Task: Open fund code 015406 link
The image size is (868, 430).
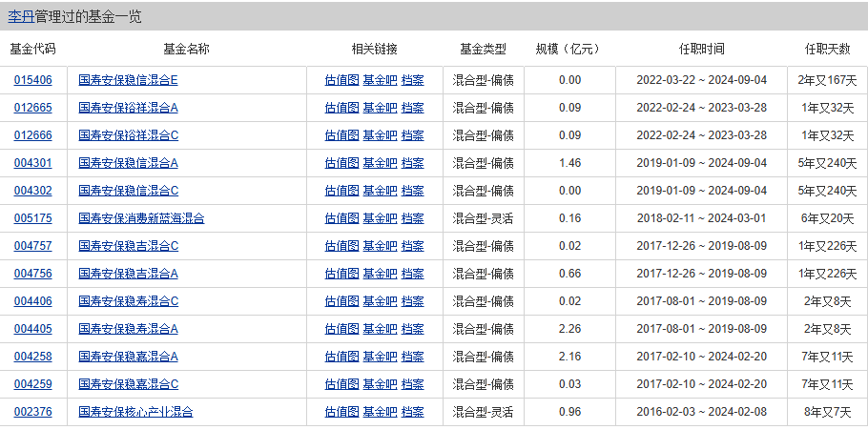Action: [32, 80]
